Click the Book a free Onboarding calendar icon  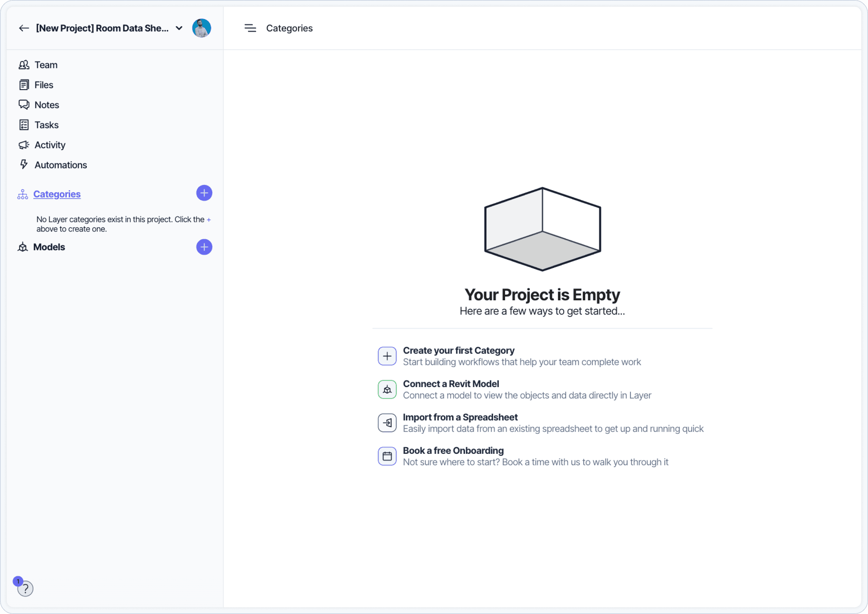[387, 456]
